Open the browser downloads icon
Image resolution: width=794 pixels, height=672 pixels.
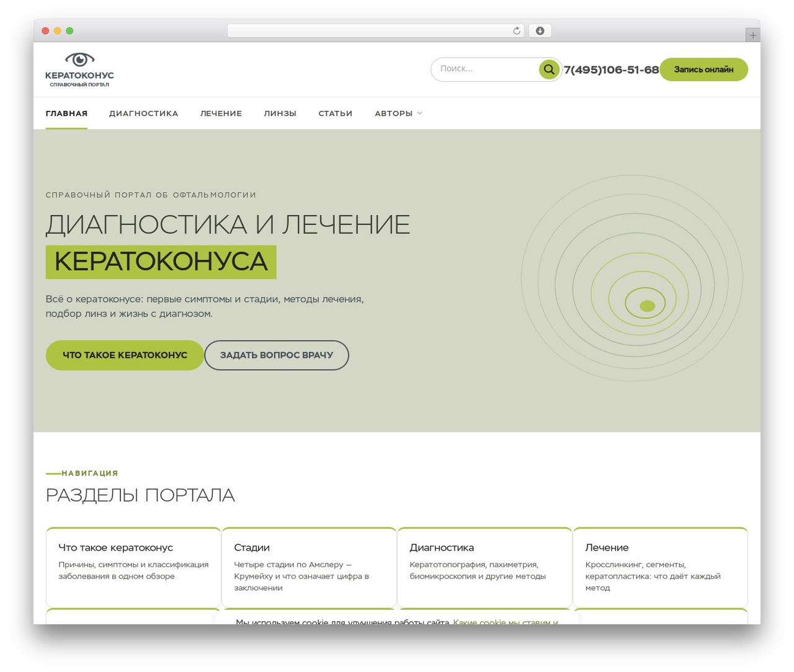(x=540, y=31)
